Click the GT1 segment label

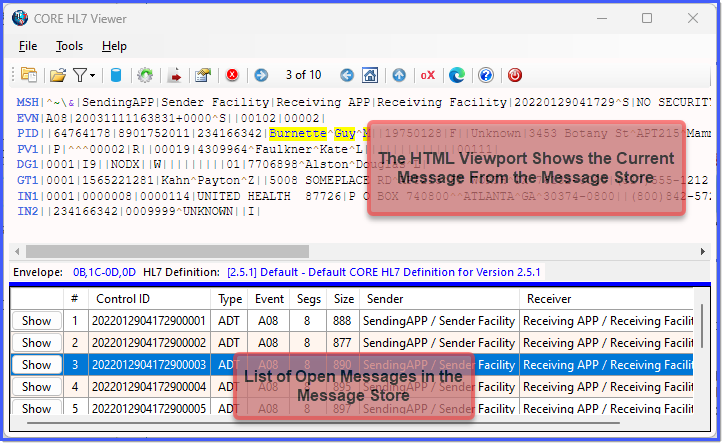pyautogui.click(x=27, y=180)
